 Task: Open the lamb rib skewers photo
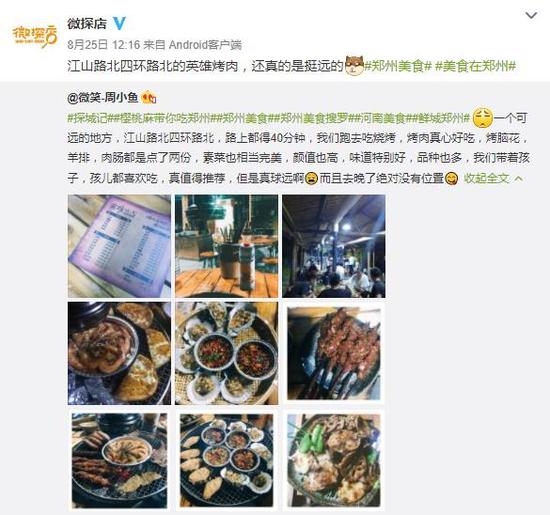point(334,353)
